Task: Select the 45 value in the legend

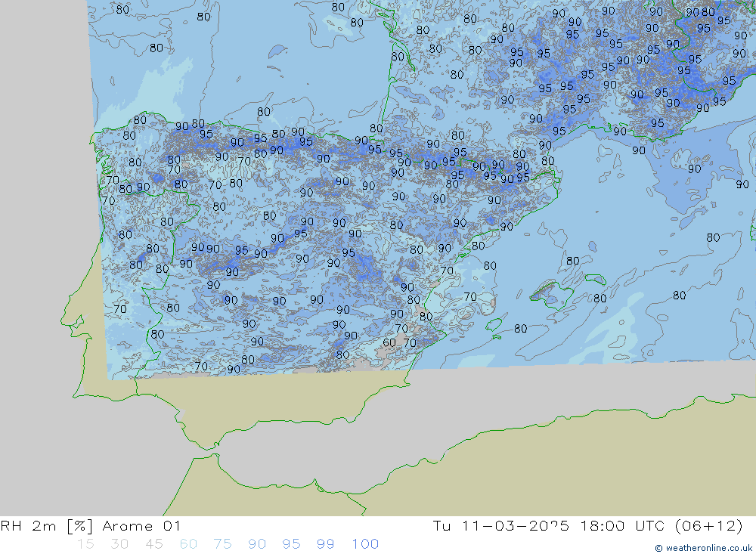Action: pos(154,544)
